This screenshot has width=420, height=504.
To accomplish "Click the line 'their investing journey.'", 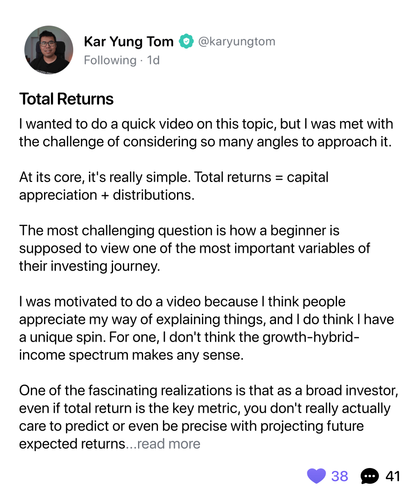I will coord(90,266).
